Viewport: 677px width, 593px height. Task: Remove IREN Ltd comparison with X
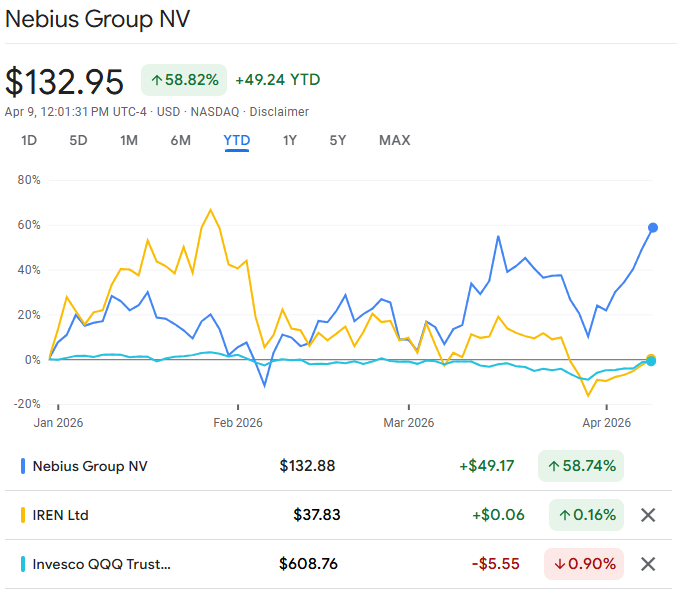click(x=648, y=515)
